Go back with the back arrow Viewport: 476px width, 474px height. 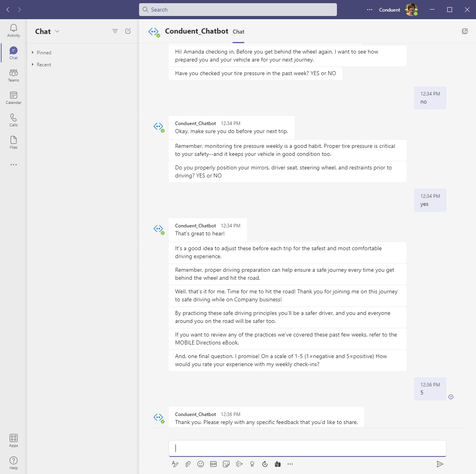click(x=8, y=10)
